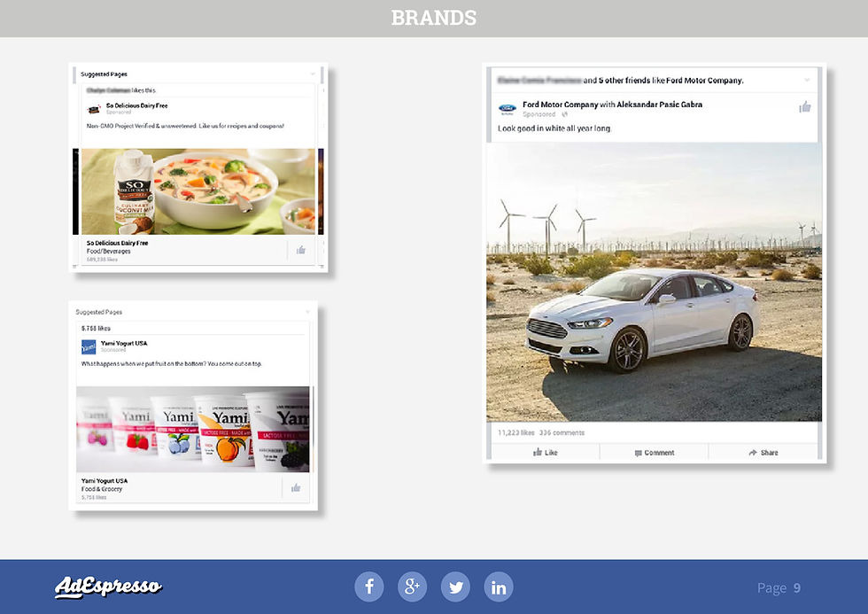Open Yami Yogurt Suggested Pages dropdown arrow

308,312
